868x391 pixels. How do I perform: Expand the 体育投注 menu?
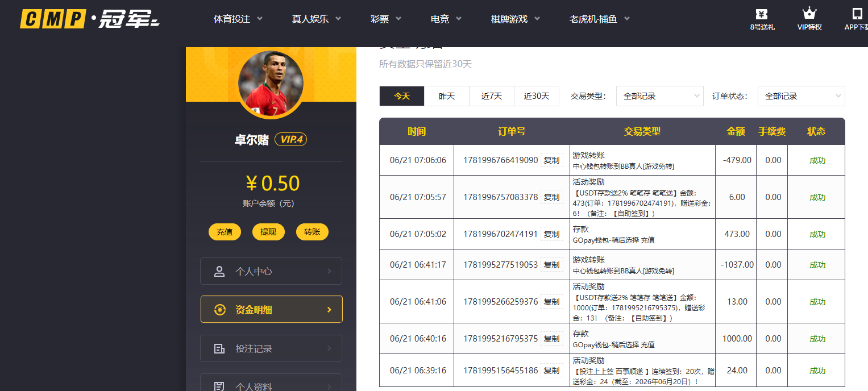pyautogui.click(x=238, y=19)
